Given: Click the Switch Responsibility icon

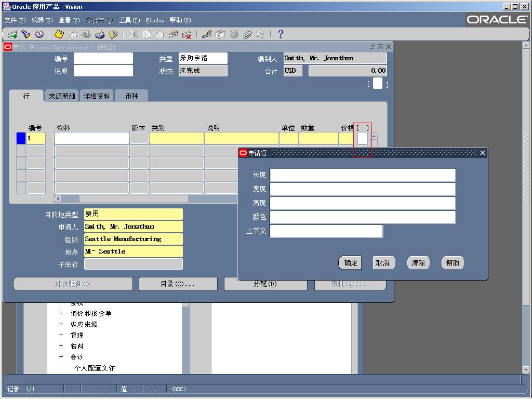Looking at the screenshot, I should (86, 34).
